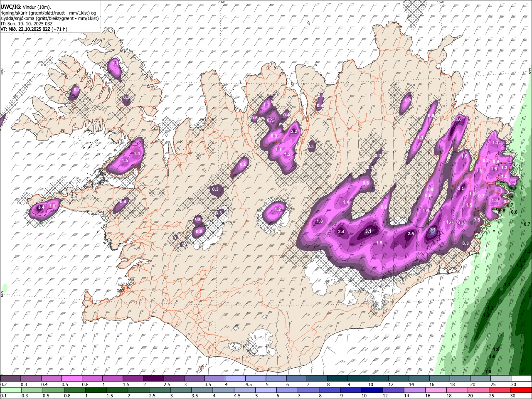Select the darkest purple 2 snow legend swatch
This screenshot has width=532, height=399.
[x=153, y=379]
